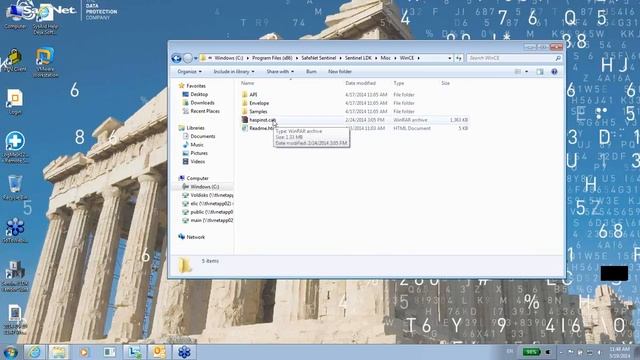Open the Share with menu
Viewport: 640px width, 360px height.
coord(280,71)
